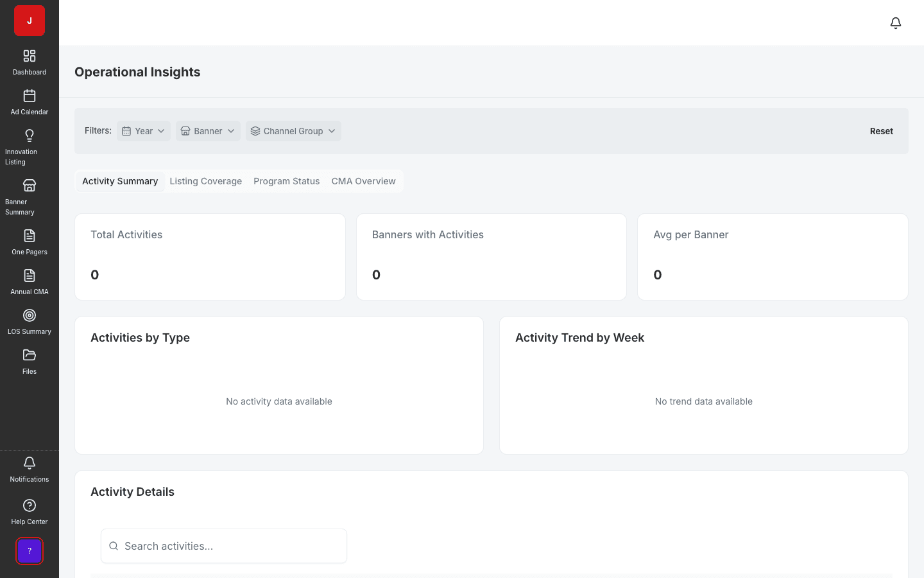Open Banner Summary store icon
This screenshot has width=924, height=578.
tap(30, 186)
